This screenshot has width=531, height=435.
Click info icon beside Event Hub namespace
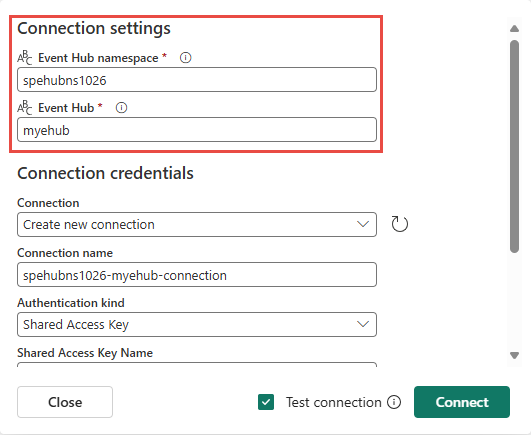[185, 58]
